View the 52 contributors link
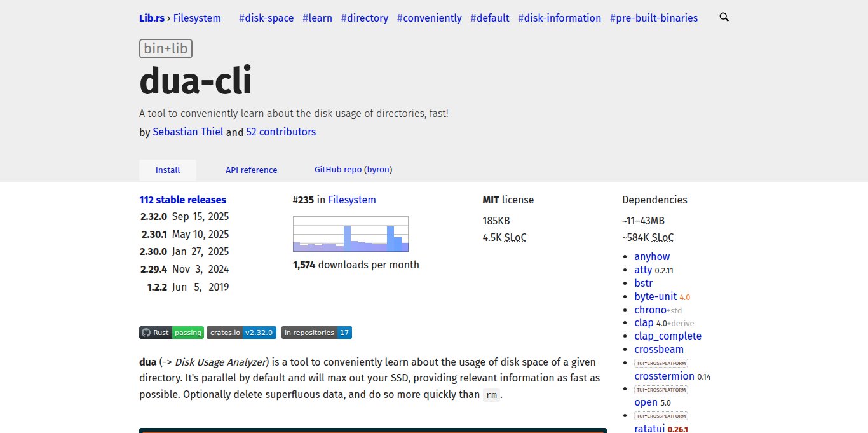 [x=281, y=132]
